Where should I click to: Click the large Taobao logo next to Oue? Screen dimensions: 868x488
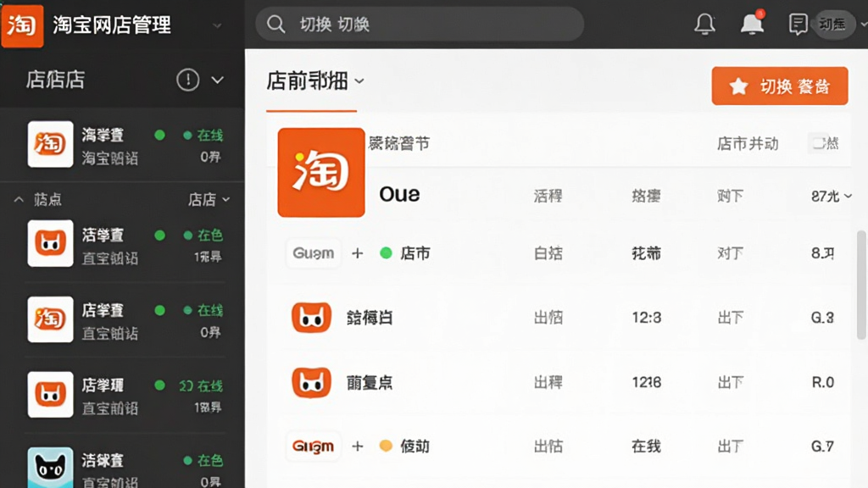pyautogui.click(x=321, y=172)
